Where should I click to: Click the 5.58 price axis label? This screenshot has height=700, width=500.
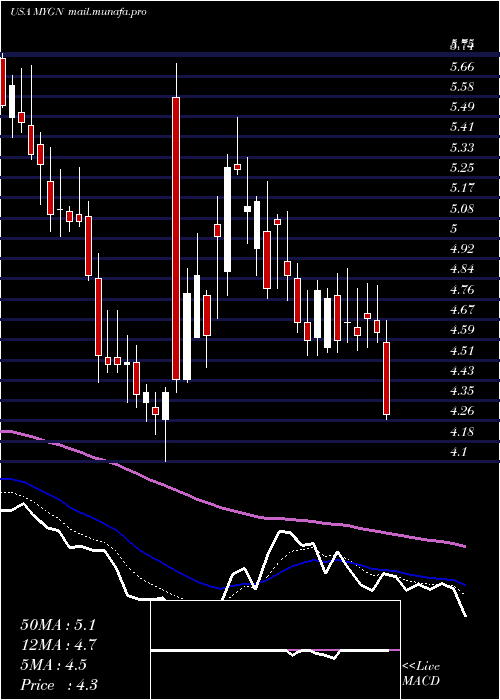pyautogui.click(x=462, y=87)
